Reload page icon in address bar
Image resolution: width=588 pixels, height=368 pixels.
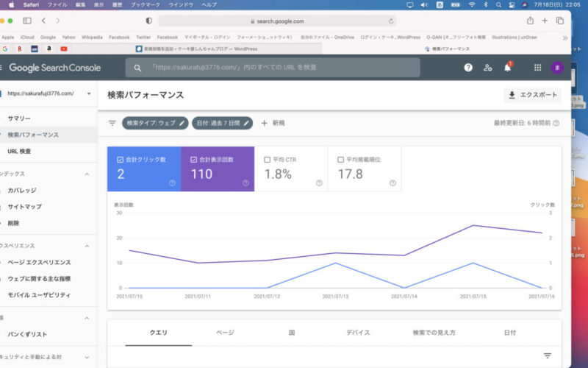tap(391, 21)
